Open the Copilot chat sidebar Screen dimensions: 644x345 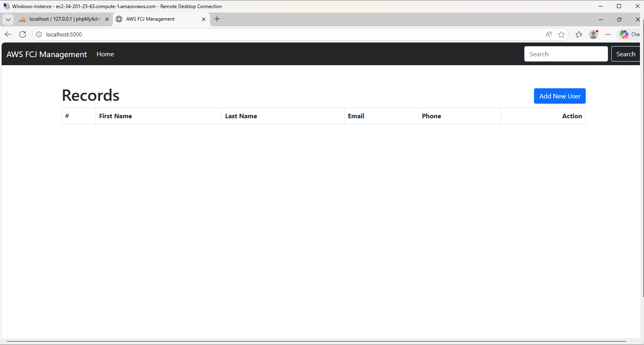tap(629, 34)
